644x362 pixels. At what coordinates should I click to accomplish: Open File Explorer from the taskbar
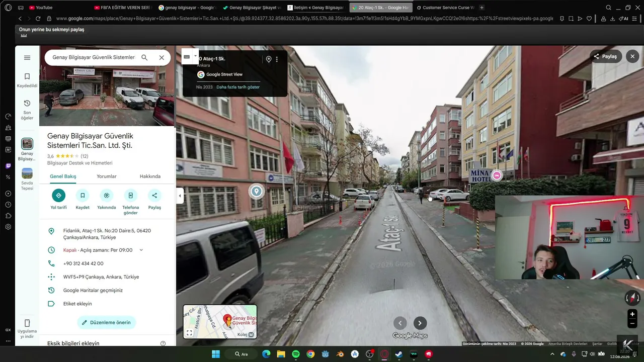281,354
